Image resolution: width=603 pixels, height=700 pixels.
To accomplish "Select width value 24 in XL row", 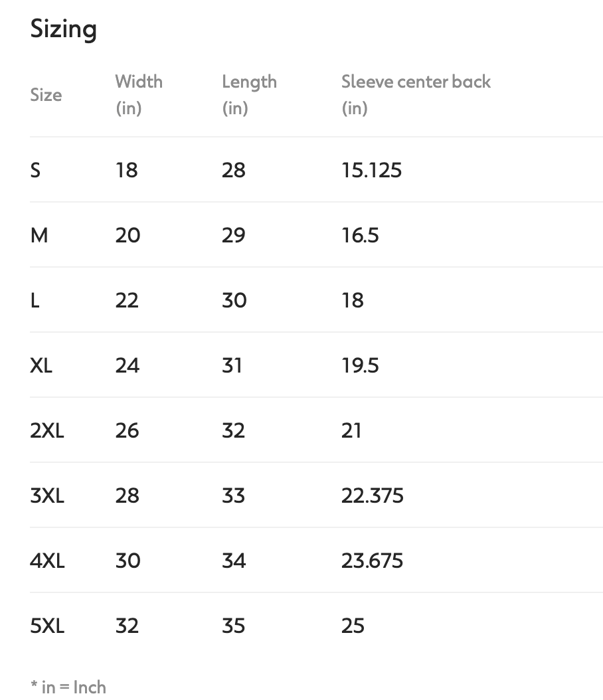I will 128,366.
